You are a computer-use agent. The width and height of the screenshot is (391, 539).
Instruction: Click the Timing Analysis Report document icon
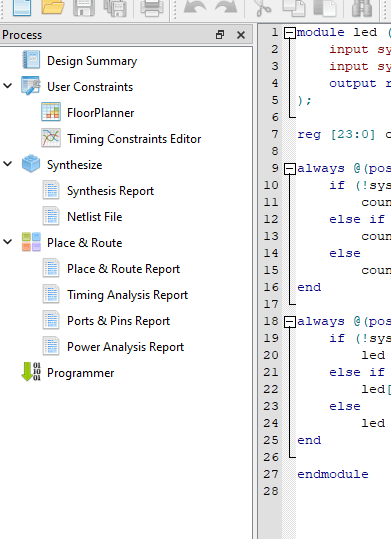click(51, 294)
